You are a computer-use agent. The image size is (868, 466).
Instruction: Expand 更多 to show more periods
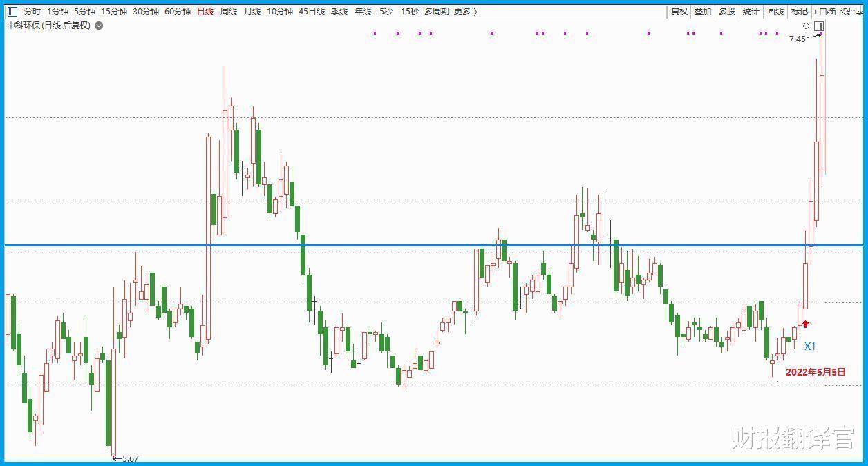click(465, 12)
